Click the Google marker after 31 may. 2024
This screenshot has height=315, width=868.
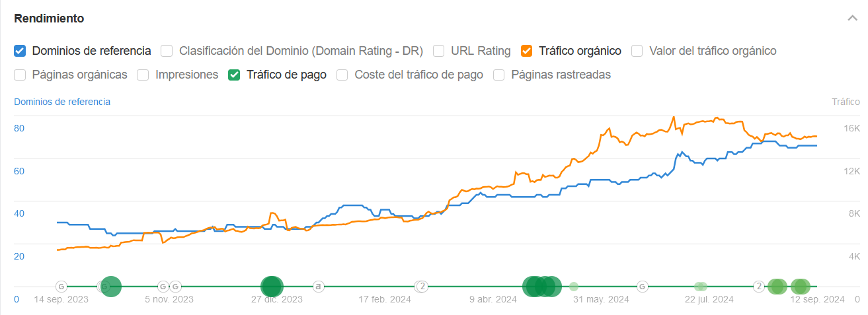(x=642, y=287)
